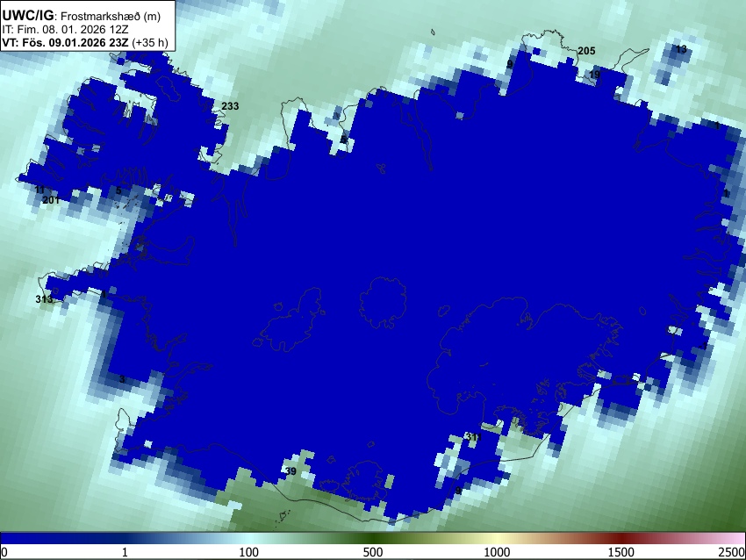746x560 pixels.
Task: Click the 1000 tick on the color legend
Action: point(497,552)
